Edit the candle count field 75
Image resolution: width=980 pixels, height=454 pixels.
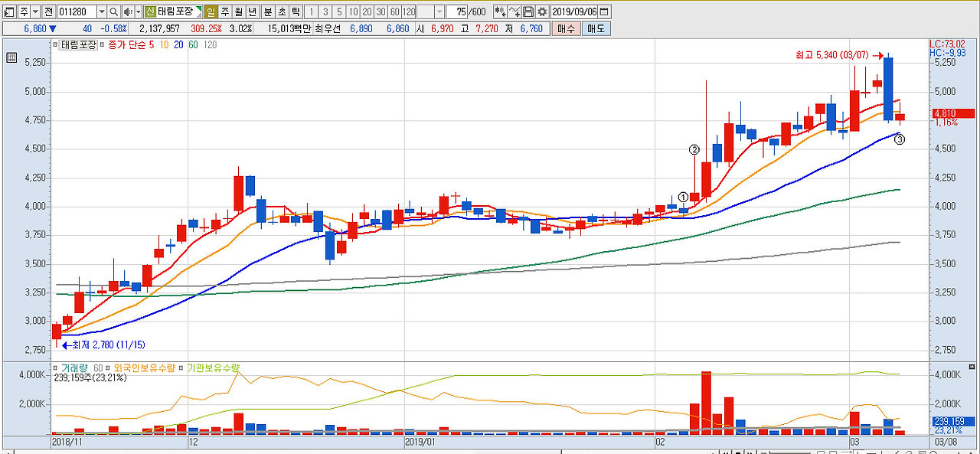coord(457,12)
